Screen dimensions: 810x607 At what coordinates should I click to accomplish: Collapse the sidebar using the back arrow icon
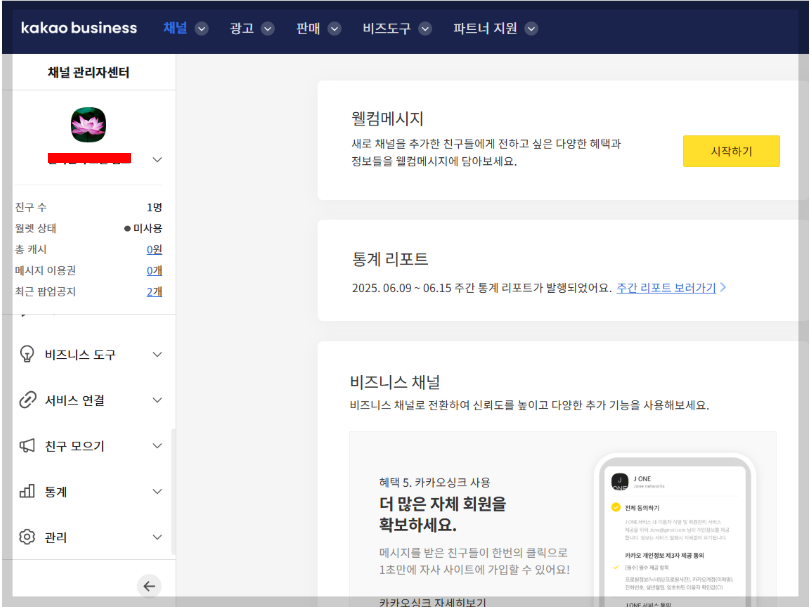(150, 586)
